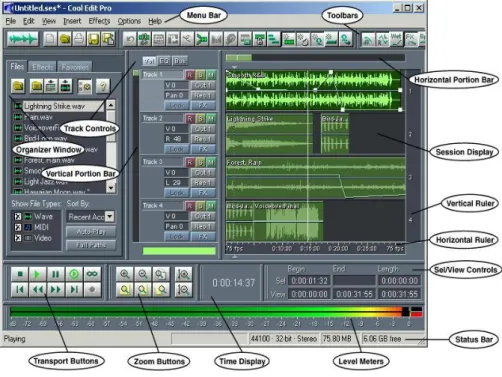
Task: Open the Insert menu
Action: [72, 21]
